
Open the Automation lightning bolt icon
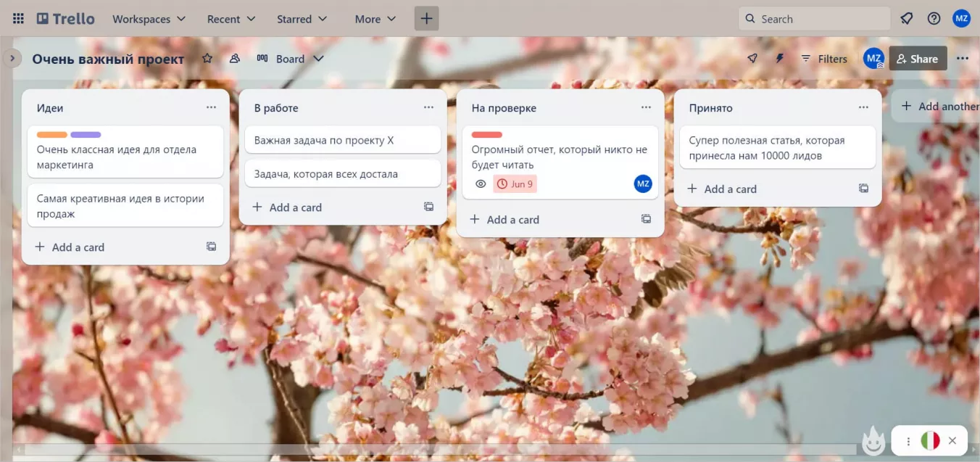pos(780,59)
